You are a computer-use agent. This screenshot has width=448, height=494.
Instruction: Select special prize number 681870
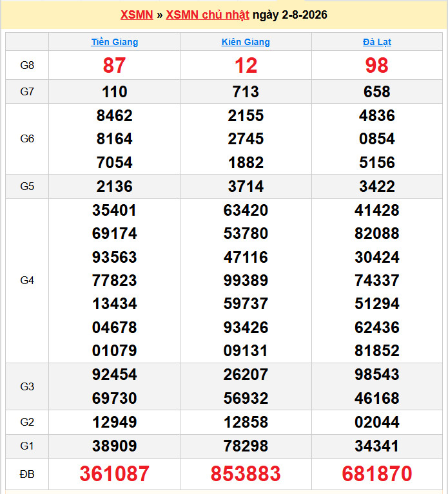376,474
